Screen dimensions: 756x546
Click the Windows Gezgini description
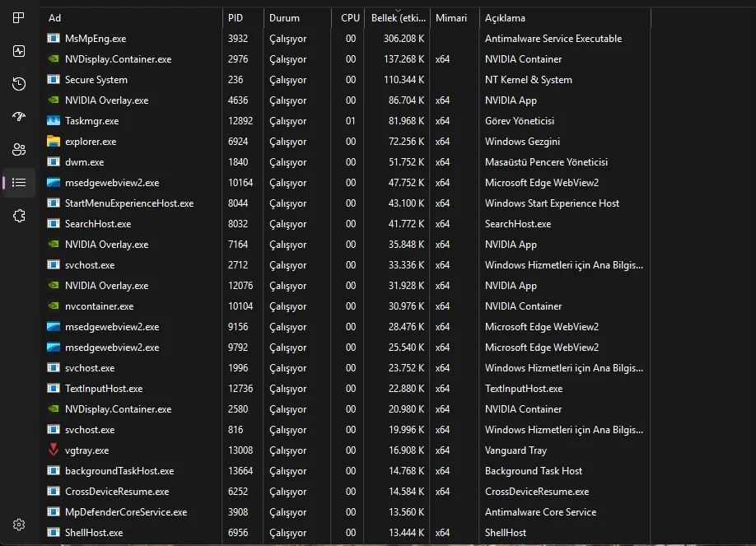[x=522, y=142]
